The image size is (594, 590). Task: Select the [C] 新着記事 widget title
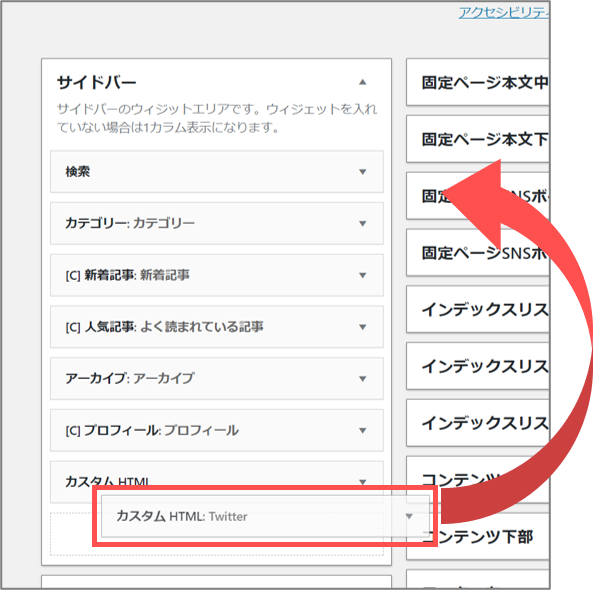tap(127, 275)
